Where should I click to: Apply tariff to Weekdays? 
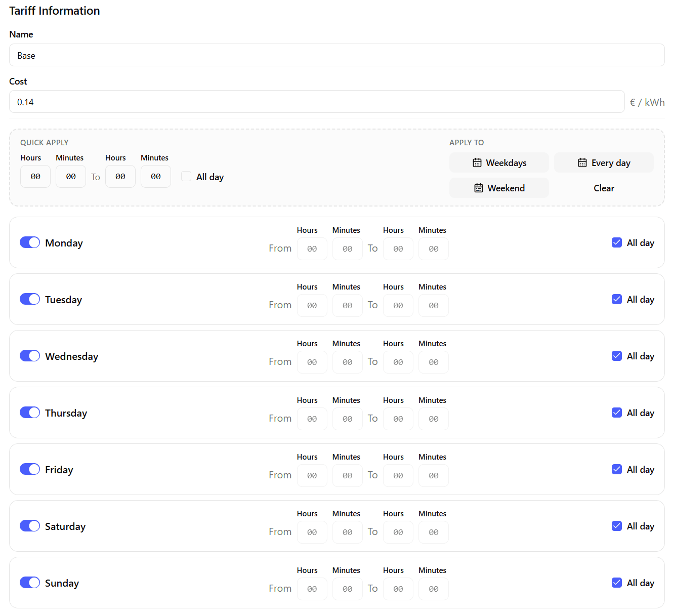click(x=499, y=162)
